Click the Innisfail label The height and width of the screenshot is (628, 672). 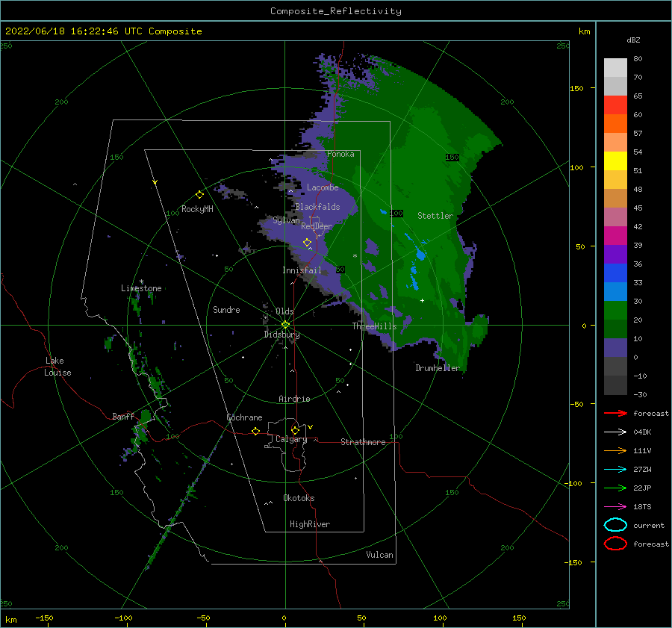[x=302, y=270]
